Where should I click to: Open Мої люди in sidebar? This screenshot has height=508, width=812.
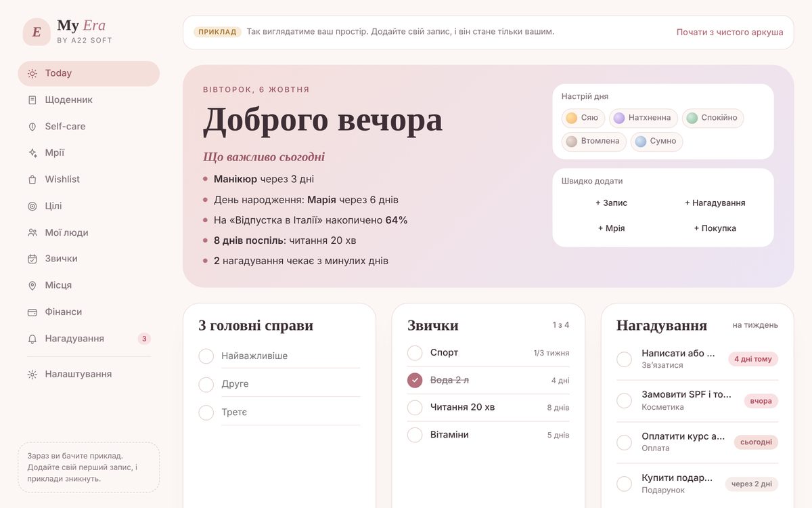89,232
